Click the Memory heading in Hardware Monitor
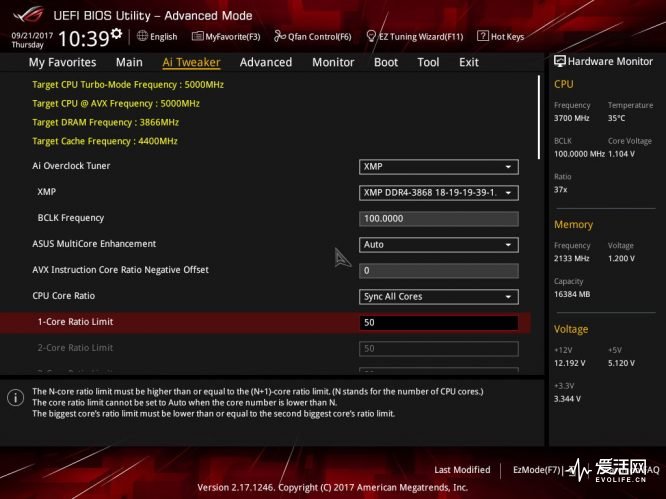Viewport: 666px width, 499px height. click(x=573, y=225)
